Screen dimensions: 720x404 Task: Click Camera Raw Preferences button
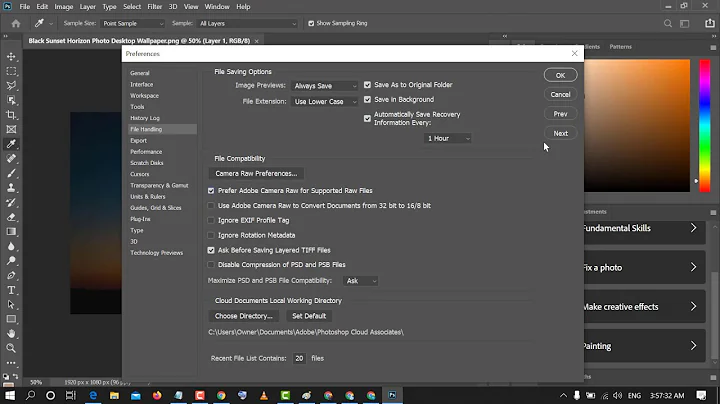pyautogui.click(x=256, y=174)
